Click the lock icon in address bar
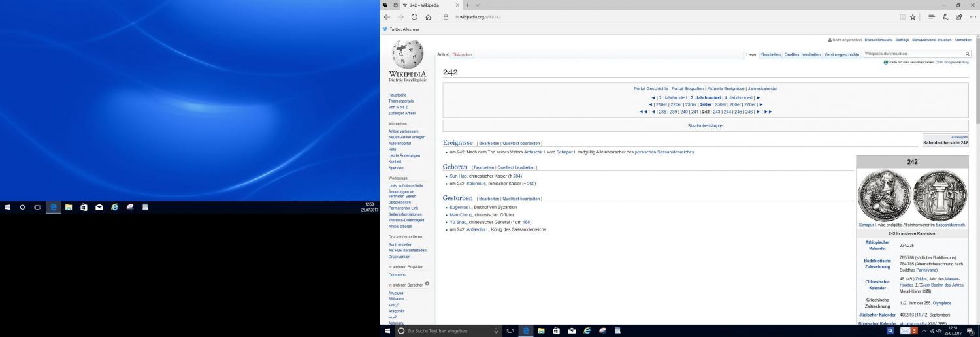The height and width of the screenshot is (337, 980). tap(446, 17)
